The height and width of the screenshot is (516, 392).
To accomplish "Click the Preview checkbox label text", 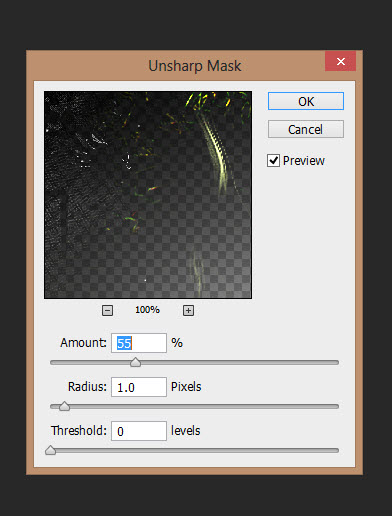I will (x=304, y=161).
